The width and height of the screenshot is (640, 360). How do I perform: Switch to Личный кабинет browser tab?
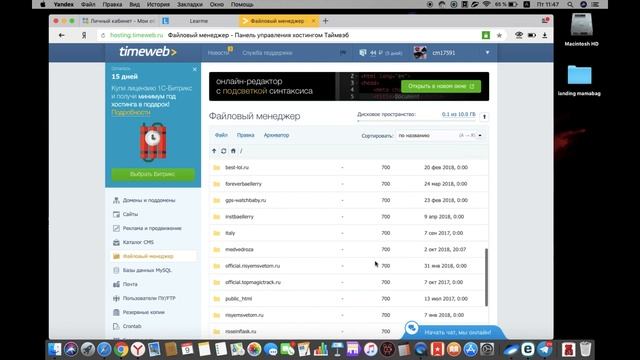[x=118, y=21]
